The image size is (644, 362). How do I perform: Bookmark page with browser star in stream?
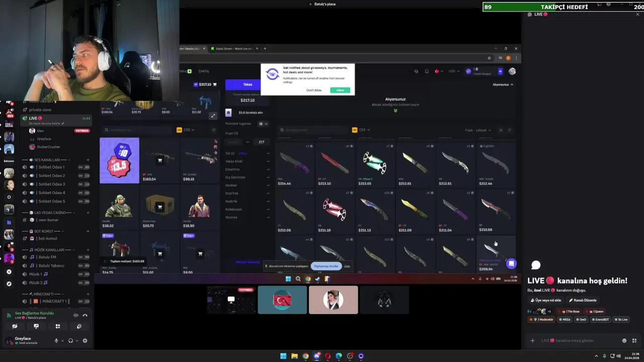[x=489, y=58]
